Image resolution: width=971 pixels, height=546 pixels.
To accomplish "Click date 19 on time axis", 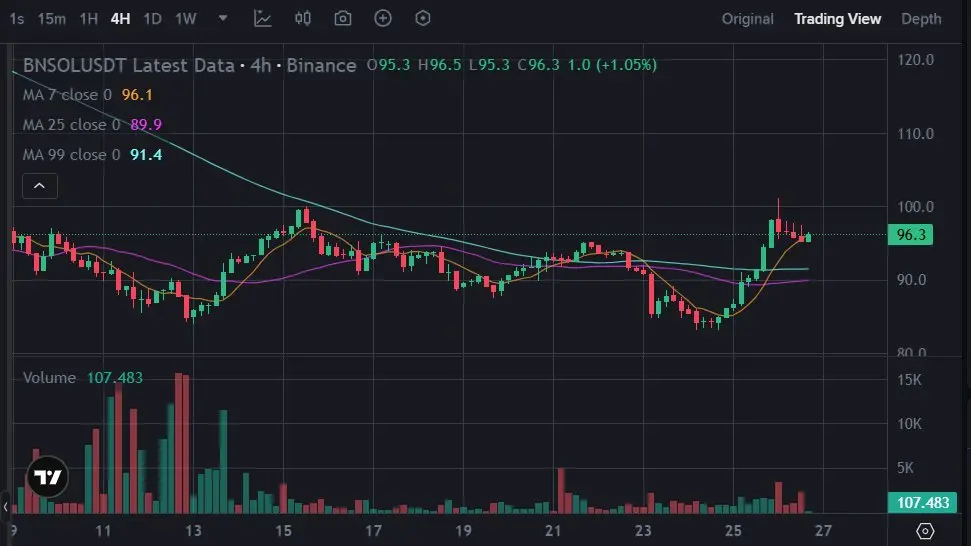I will [463, 531].
